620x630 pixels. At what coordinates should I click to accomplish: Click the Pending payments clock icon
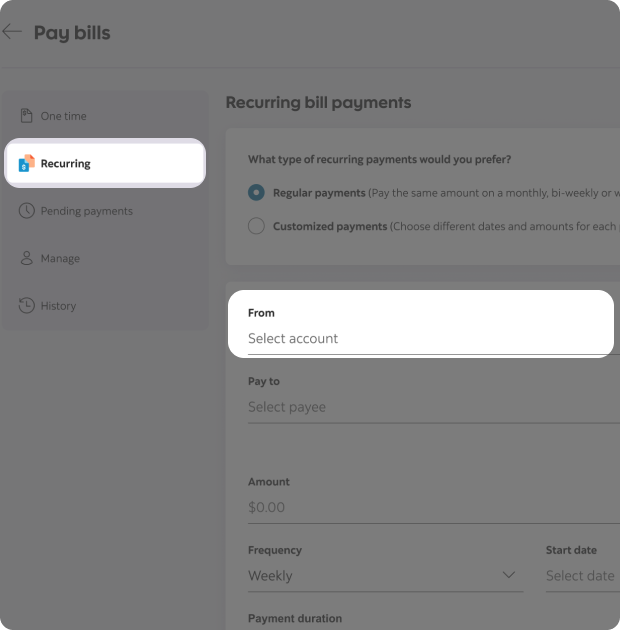tap(26, 211)
